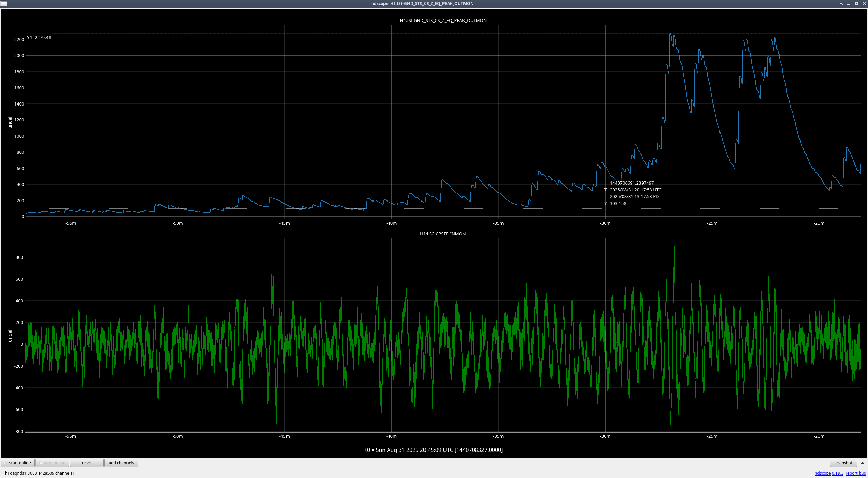Maximize the ndscope window
Screen dimensions: 868x478
tap(856, 4)
